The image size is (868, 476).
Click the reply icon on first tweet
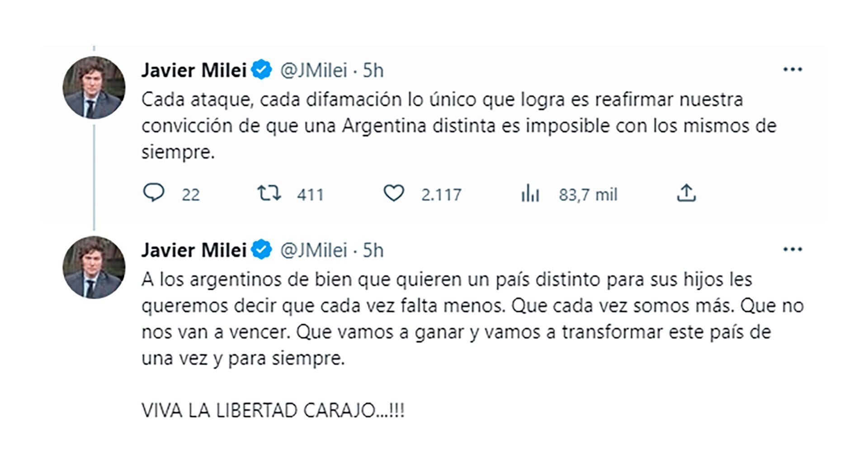(154, 193)
